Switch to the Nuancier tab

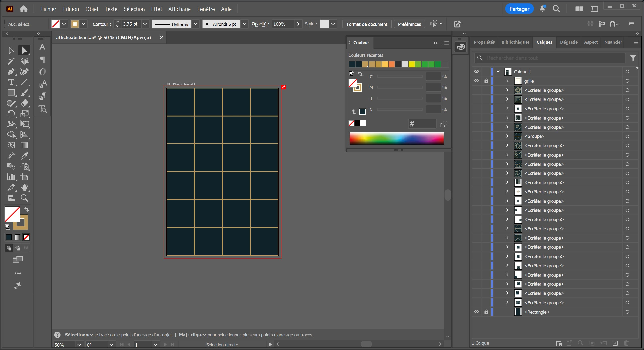613,42
